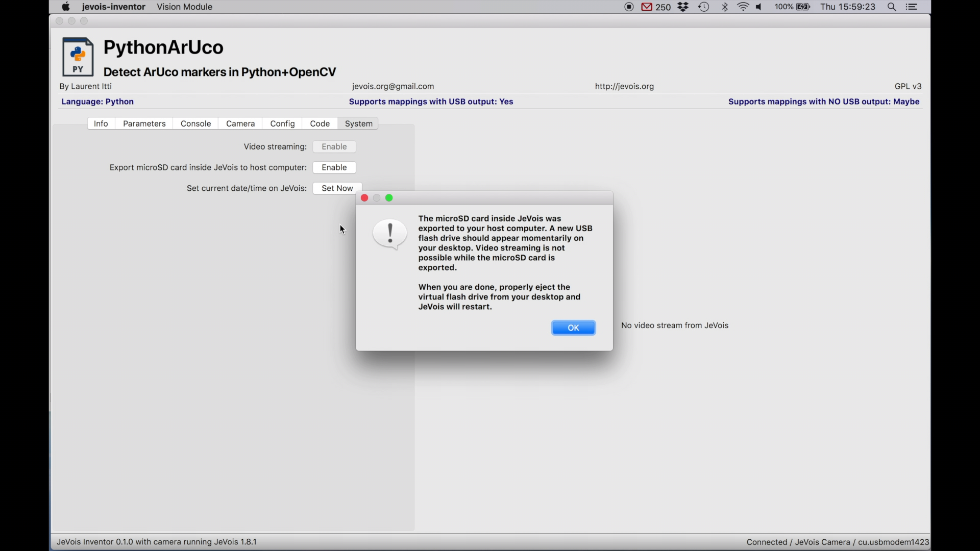Viewport: 980px width, 551px height.
Task: Click 'Detect ArUco markers in Python+OpenCV' subtitle
Action: 220,72
